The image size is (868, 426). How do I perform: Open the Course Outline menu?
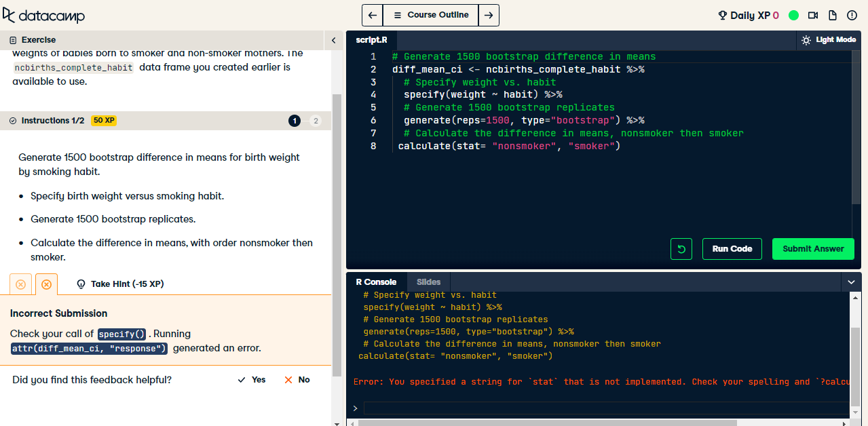(430, 14)
